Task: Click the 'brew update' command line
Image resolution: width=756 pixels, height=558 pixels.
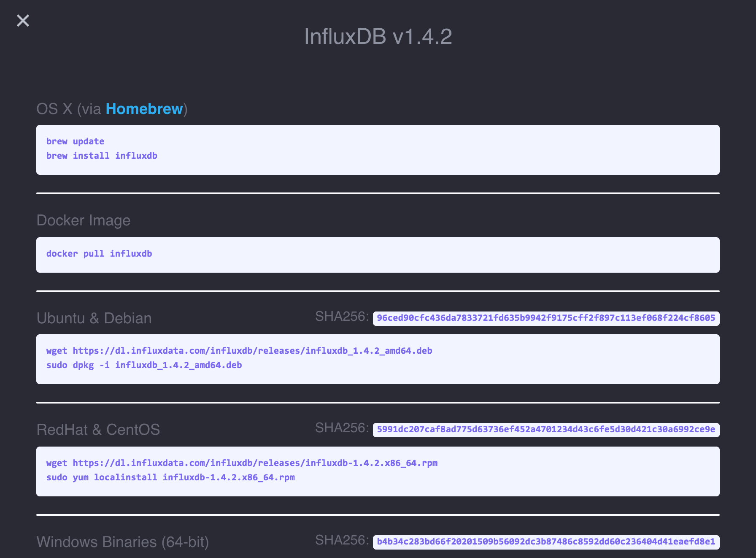Action: click(75, 141)
